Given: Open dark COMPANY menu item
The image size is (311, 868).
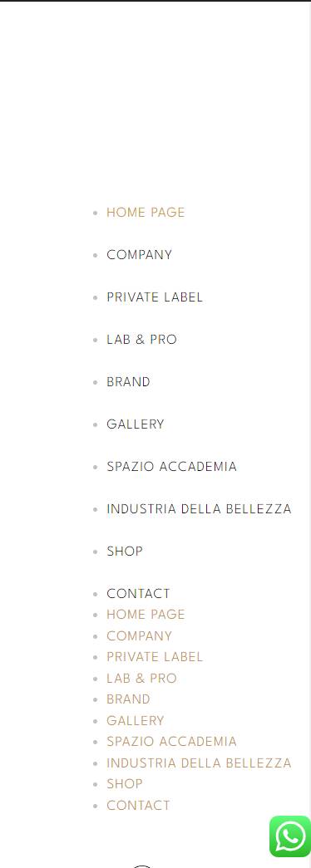Looking at the screenshot, I should pyautogui.click(x=139, y=255).
